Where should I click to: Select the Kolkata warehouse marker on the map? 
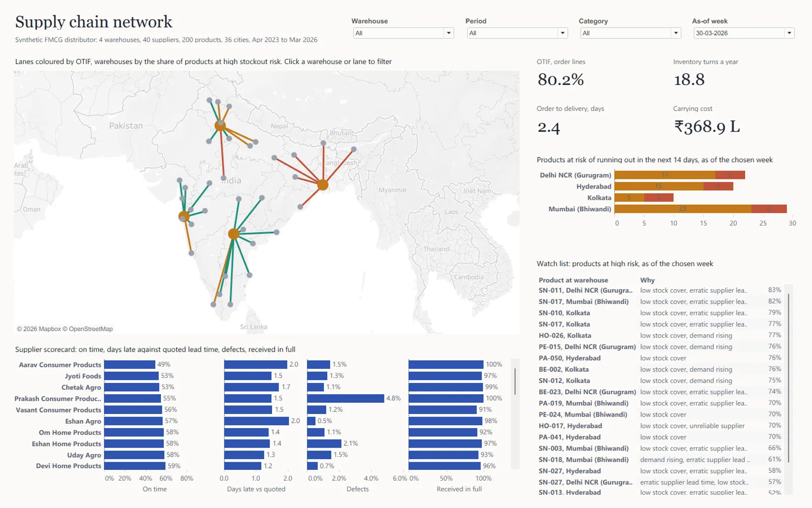click(x=323, y=184)
